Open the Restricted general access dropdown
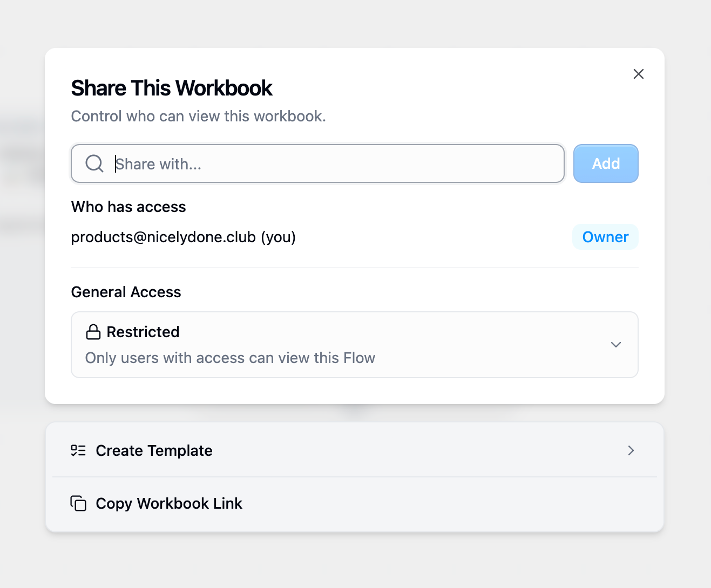Screen dimensions: 711x588 point(354,345)
